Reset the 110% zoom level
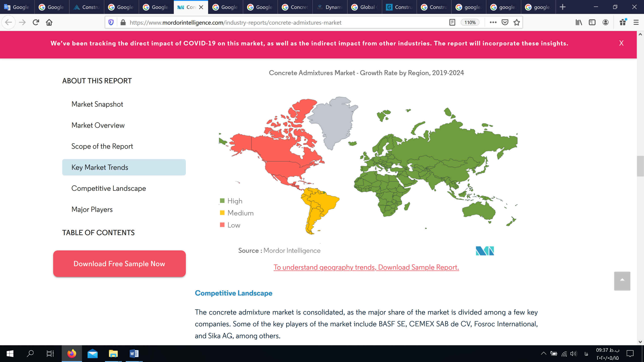The height and width of the screenshot is (362, 644). (470, 23)
